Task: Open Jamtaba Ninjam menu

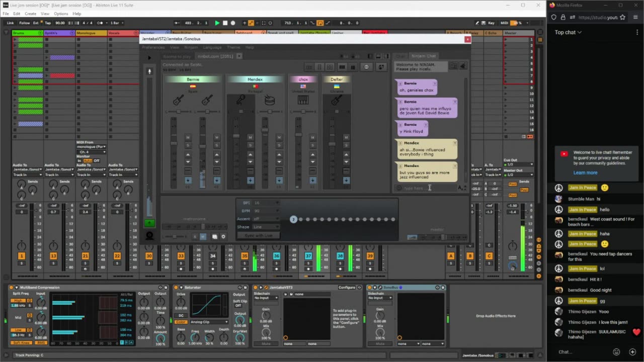Action: [191, 47]
